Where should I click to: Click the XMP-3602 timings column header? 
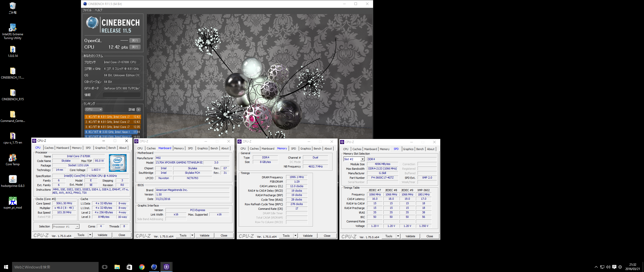tap(424, 190)
